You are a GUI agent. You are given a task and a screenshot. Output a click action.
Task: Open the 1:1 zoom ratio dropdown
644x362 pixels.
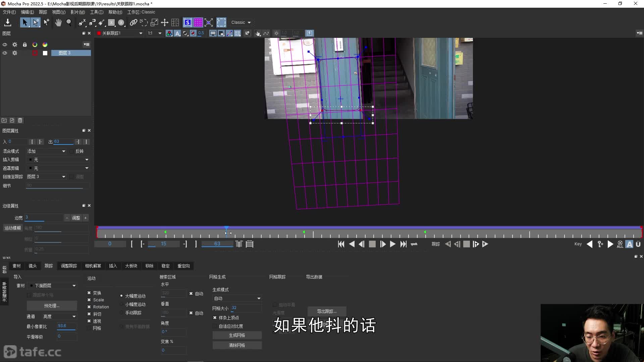(x=155, y=33)
